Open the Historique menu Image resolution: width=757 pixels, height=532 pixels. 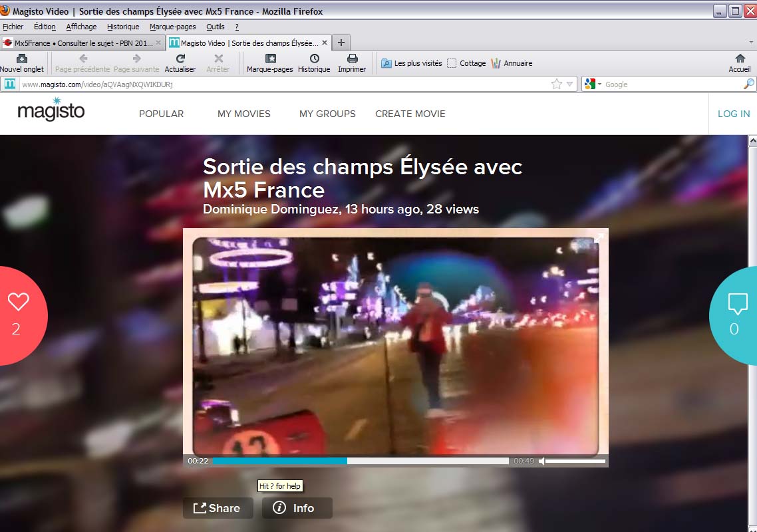[123, 27]
